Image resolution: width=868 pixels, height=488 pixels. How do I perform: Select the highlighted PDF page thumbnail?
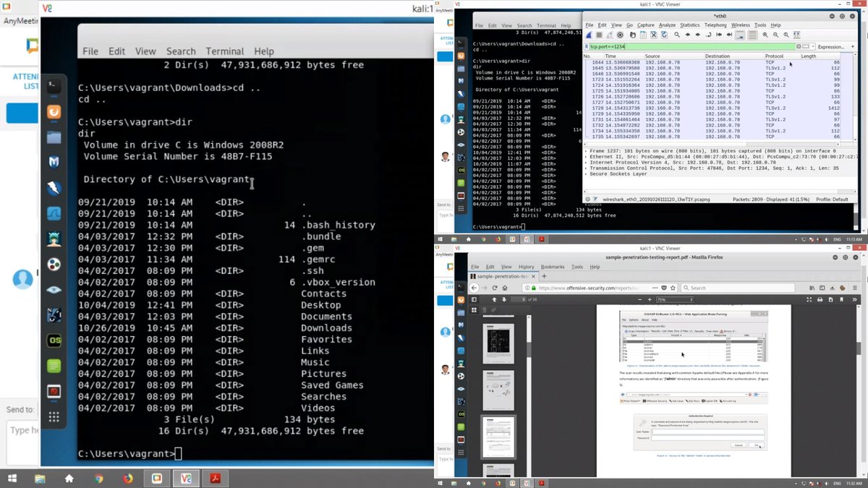pos(498,437)
